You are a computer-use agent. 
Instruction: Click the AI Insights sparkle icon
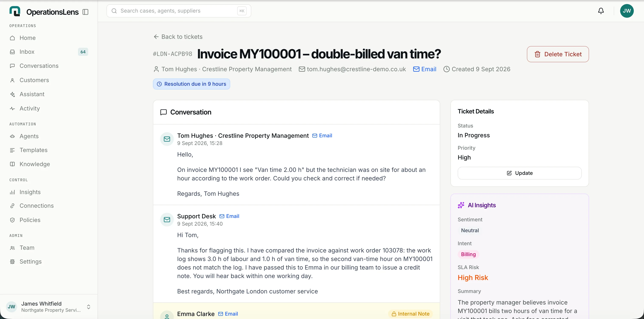(x=461, y=205)
